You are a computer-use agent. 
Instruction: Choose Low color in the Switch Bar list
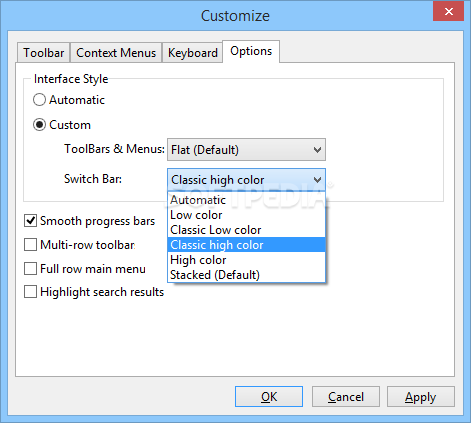(x=246, y=215)
